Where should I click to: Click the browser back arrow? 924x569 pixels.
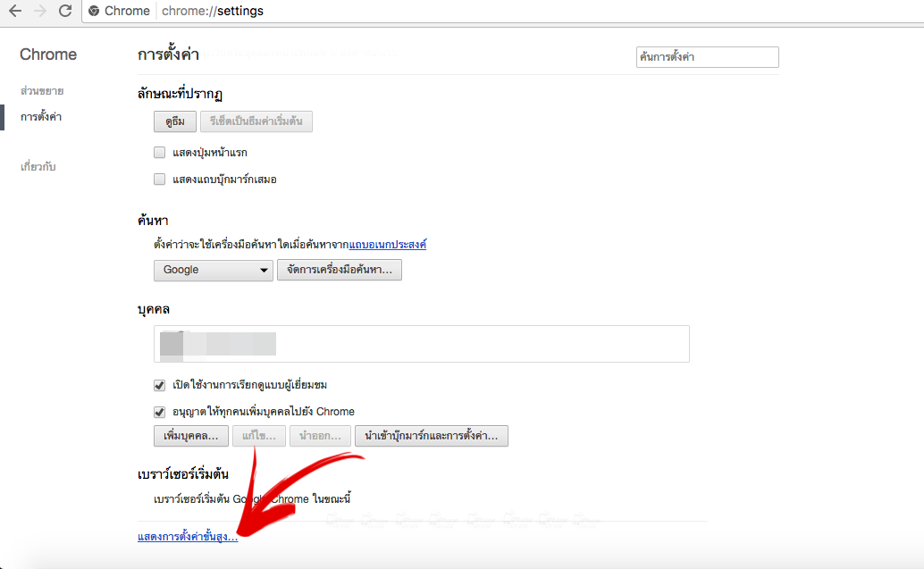[x=15, y=12]
